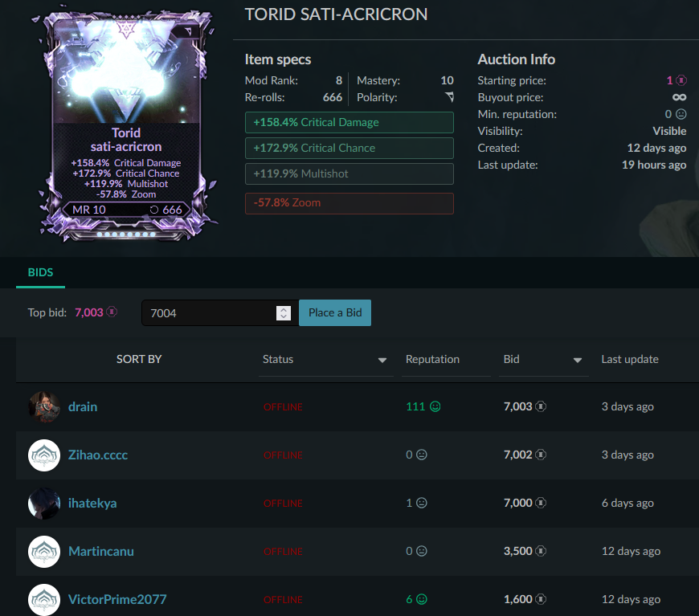Click the Torid sati-acricron riven card image
The height and width of the screenshot is (616, 699).
tap(126, 124)
